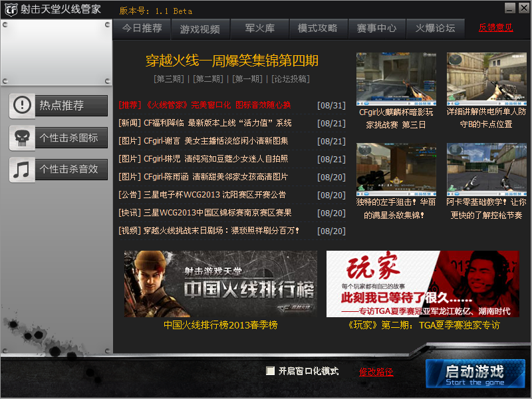The height and width of the screenshot is (399, 532).
Task: Open the 今日推荐 tab
Action: (142, 29)
